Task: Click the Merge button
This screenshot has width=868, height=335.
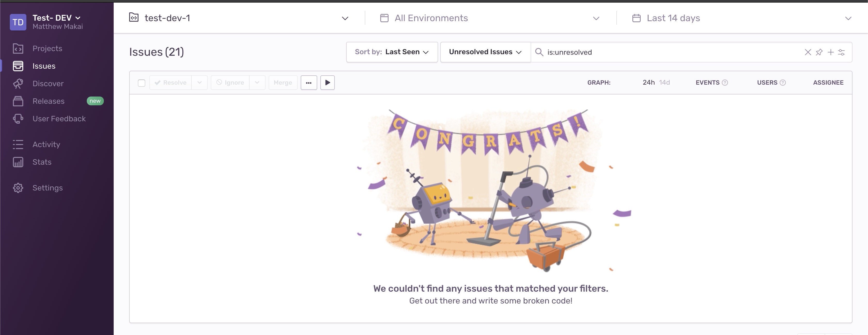Action: pyautogui.click(x=282, y=82)
